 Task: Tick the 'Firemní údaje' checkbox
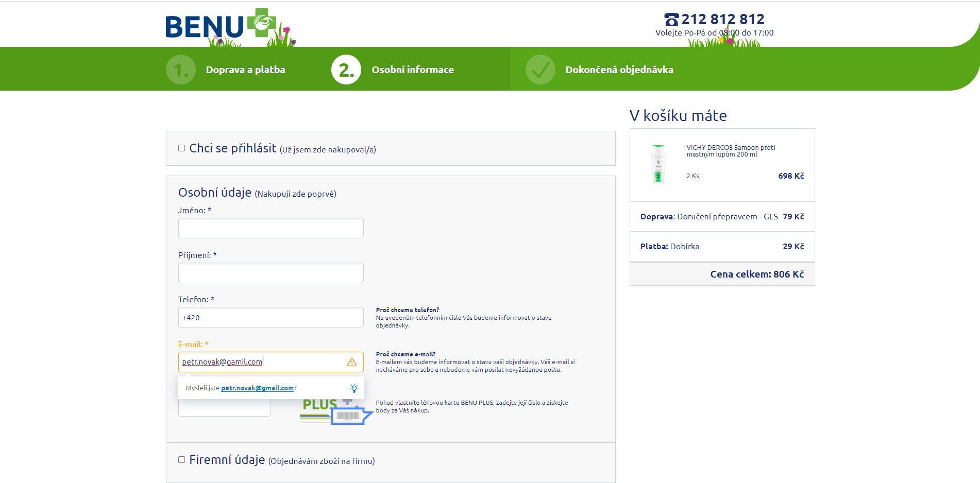click(181, 460)
